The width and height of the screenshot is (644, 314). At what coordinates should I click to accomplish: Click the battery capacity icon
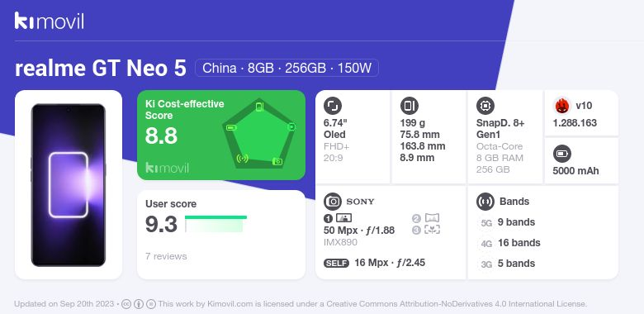click(x=562, y=154)
